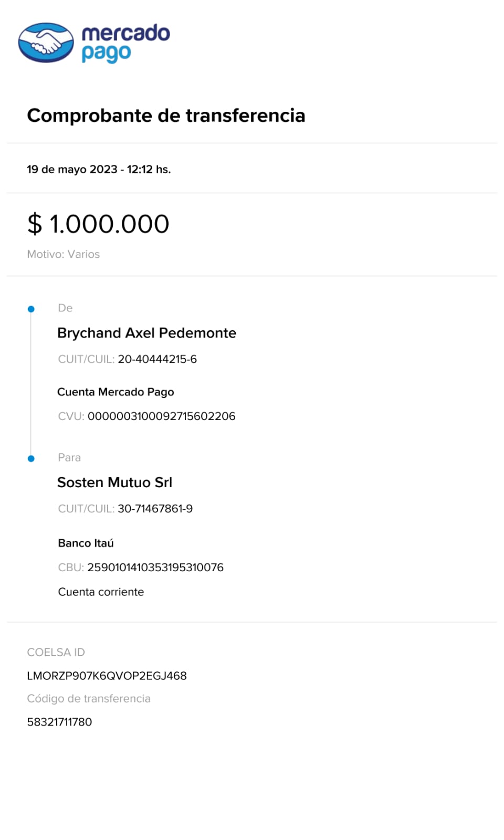The width and height of the screenshot is (504, 840).
Task: Click the Código de transferencia label
Action: click(88, 699)
